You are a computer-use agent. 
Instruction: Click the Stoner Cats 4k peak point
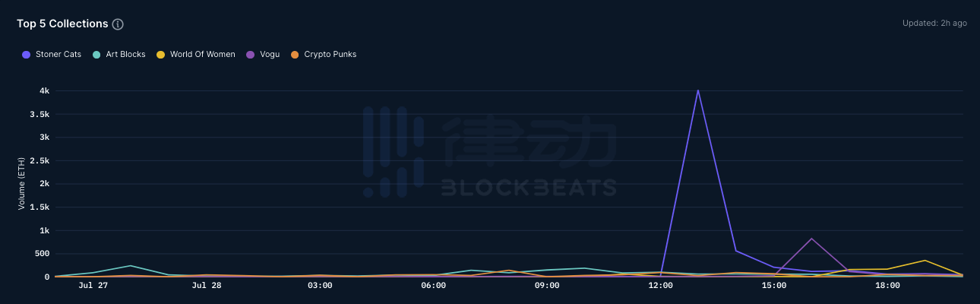(697, 90)
